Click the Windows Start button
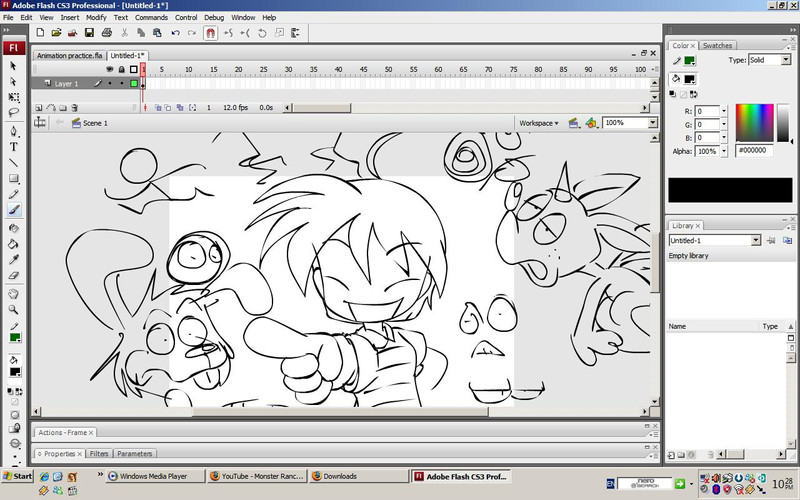This screenshot has width=800, height=500. click(x=17, y=476)
